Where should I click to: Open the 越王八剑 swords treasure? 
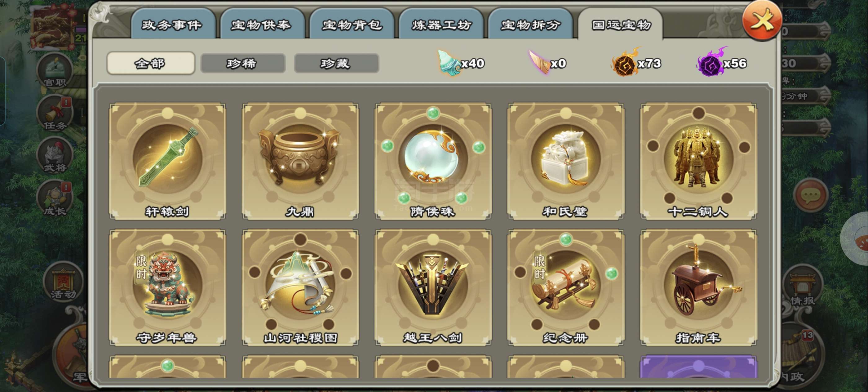click(x=433, y=287)
